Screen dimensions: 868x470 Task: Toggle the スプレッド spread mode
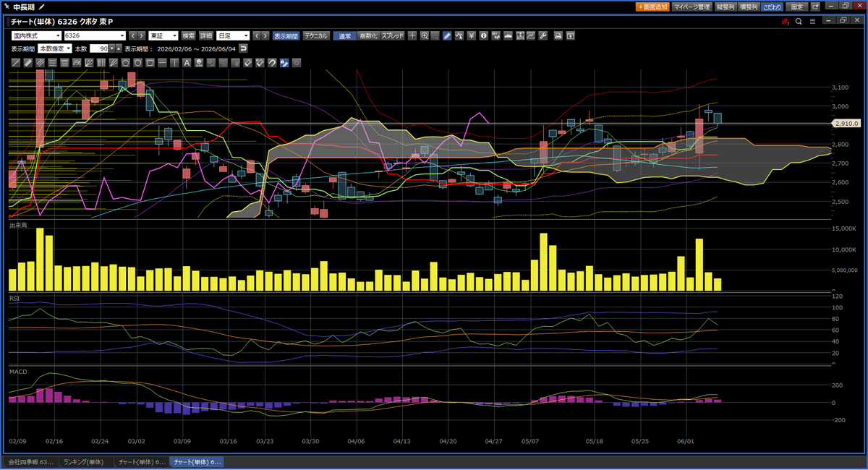[x=393, y=35]
